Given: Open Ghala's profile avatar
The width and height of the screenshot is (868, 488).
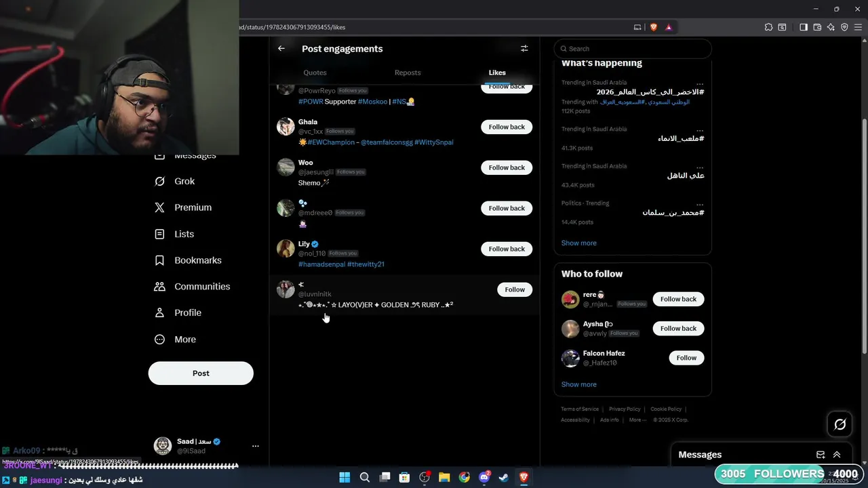Looking at the screenshot, I should point(285,127).
